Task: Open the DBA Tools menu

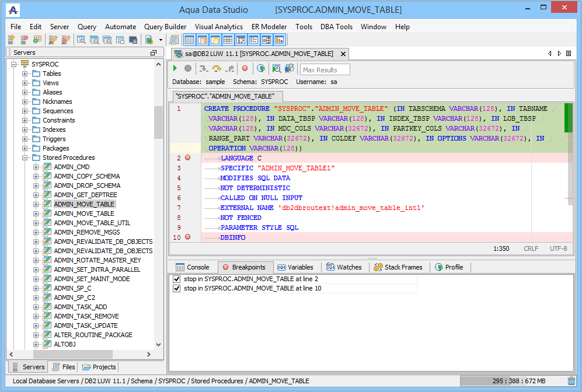Action: pos(336,27)
